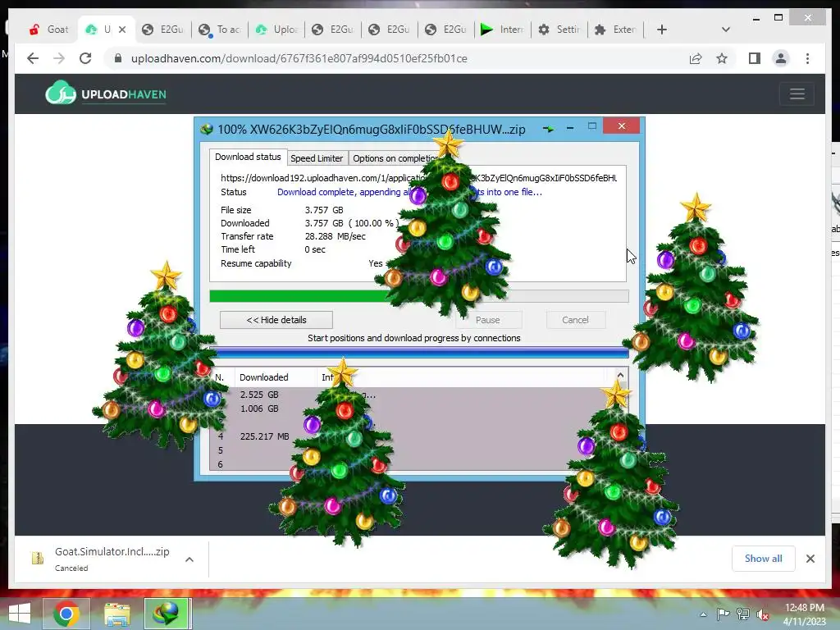Screen dimensions: 840x630
Task: Expand download item options chevron
Action: coord(189,559)
